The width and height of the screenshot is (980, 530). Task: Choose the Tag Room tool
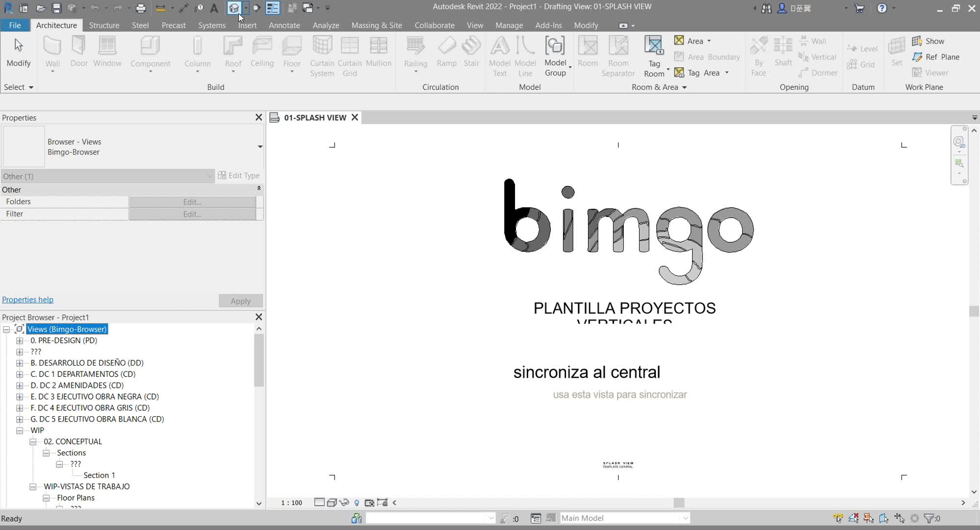pos(654,56)
